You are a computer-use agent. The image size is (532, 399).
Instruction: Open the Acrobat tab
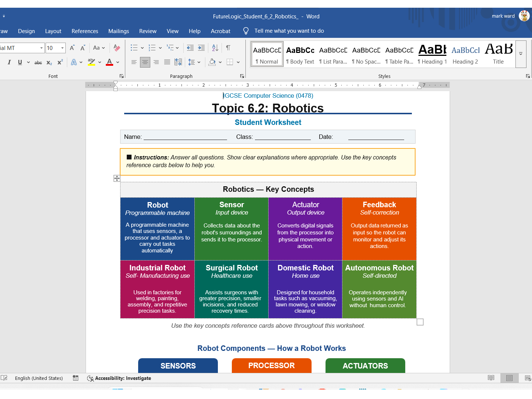point(220,31)
